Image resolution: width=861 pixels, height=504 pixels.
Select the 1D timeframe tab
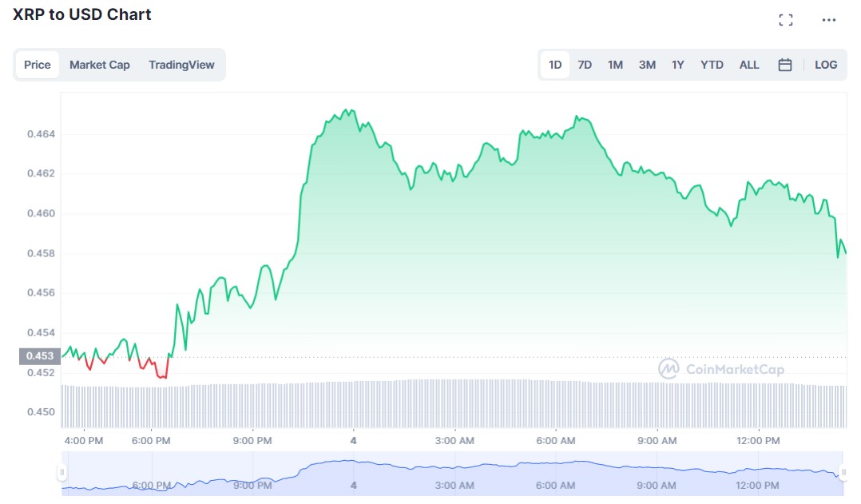pos(554,65)
